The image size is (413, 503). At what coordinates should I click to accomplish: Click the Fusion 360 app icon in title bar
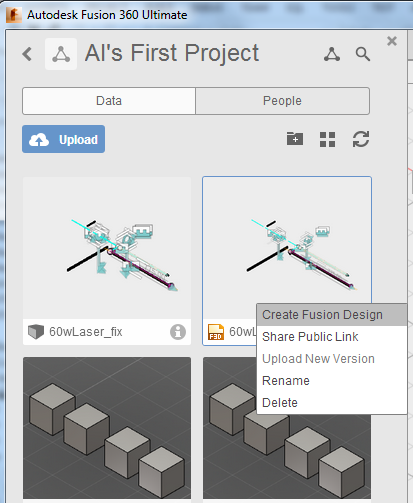point(14,15)
